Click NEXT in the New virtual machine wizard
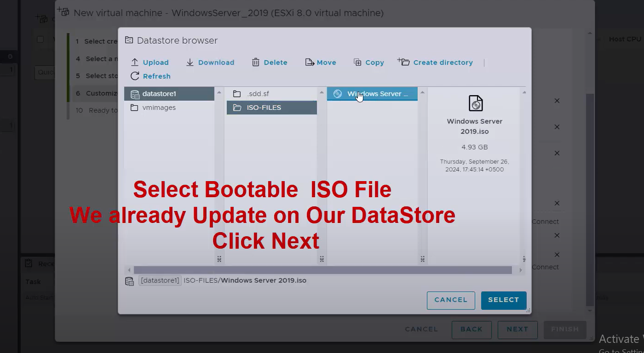Image resolution: width=644 pixels, height=353 pixels. click(x=517, y=329)
